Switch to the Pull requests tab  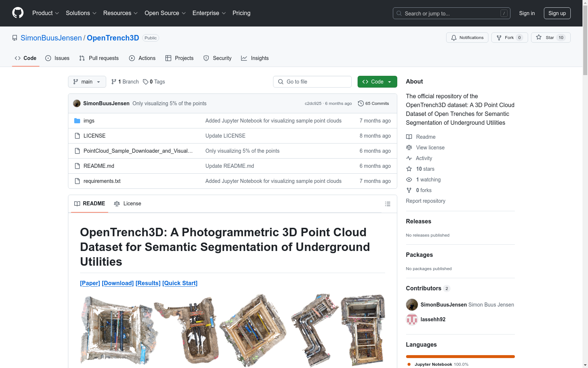(x=99, y=58)
